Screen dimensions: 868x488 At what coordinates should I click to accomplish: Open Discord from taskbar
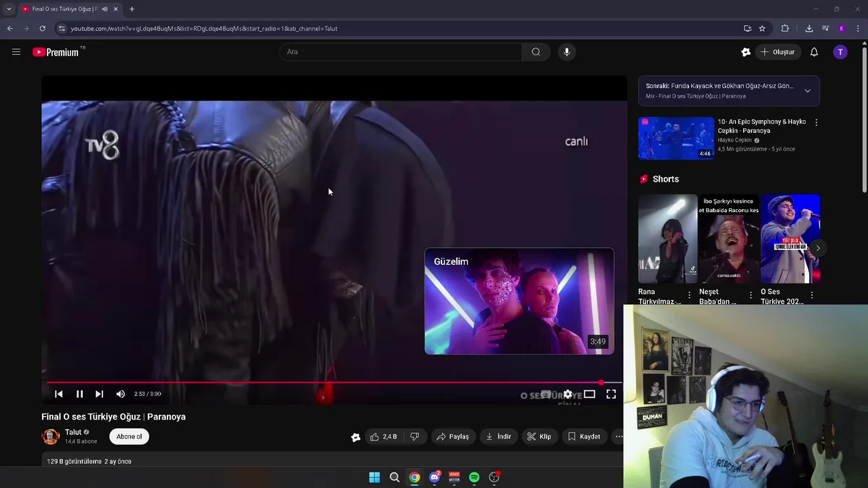434,477
